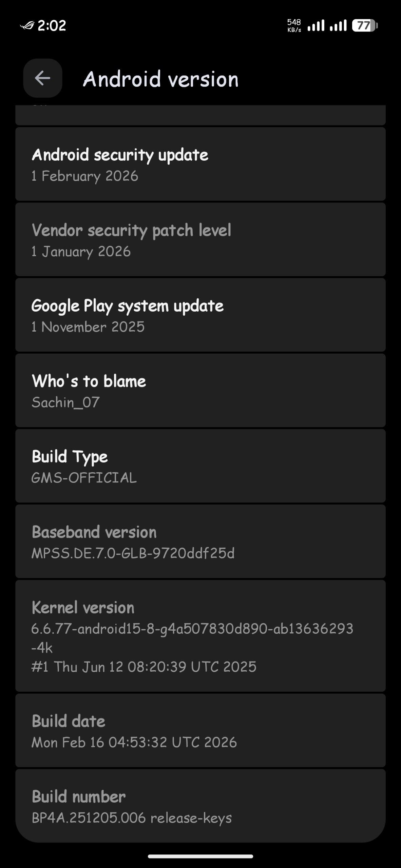Screen dimensions: 401x868
Task: Tap the second SIM signal strength icon
Action: click(338, 26)
